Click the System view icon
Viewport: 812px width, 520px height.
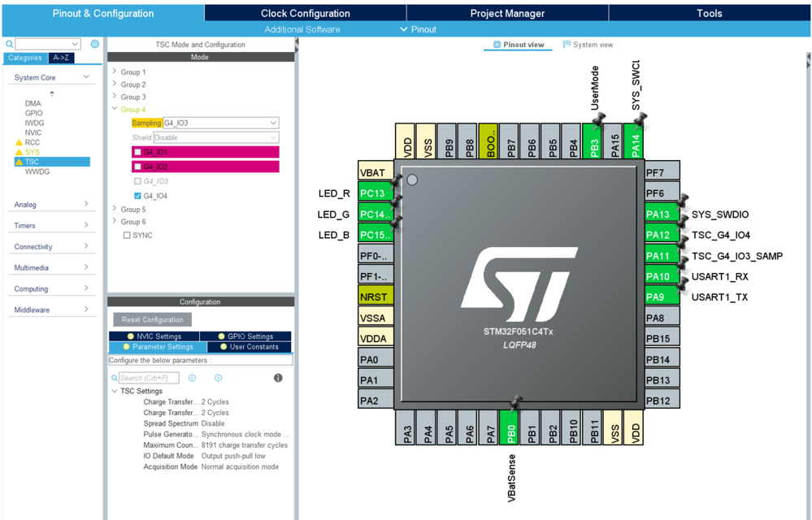pyautogui.click(x=567, y=45)
